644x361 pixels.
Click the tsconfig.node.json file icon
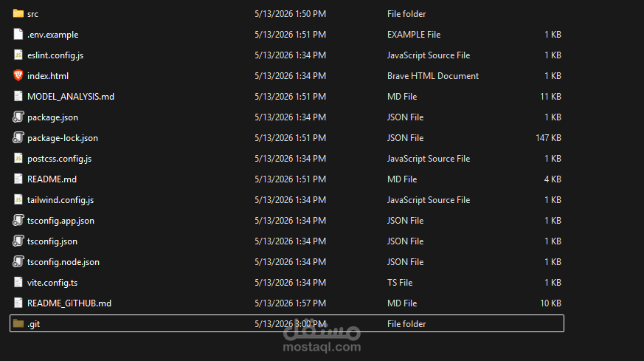tap(18, 261)
